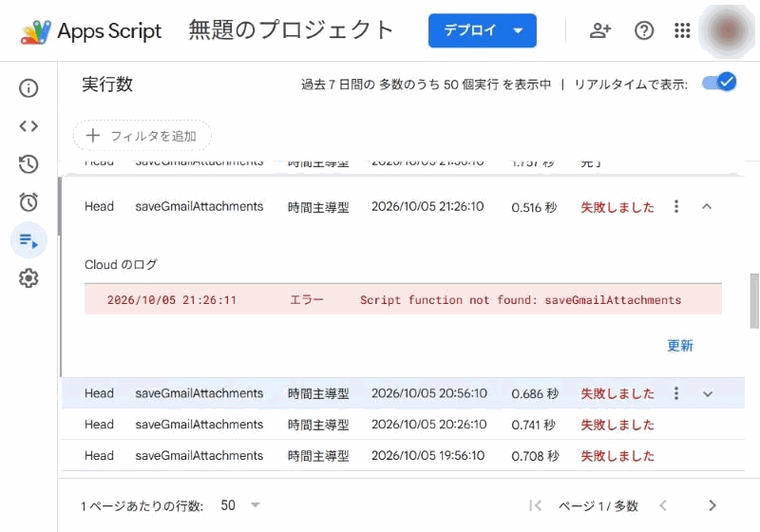760x532 pixels.
Task: Click the 0.708 秒 duration value
Action: pyautogui.click(x=535, y=456)
